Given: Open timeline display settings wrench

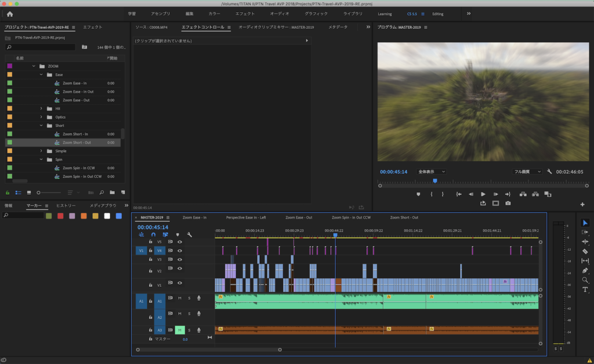Looking at the screenshot, I should [x=189, y=235].
